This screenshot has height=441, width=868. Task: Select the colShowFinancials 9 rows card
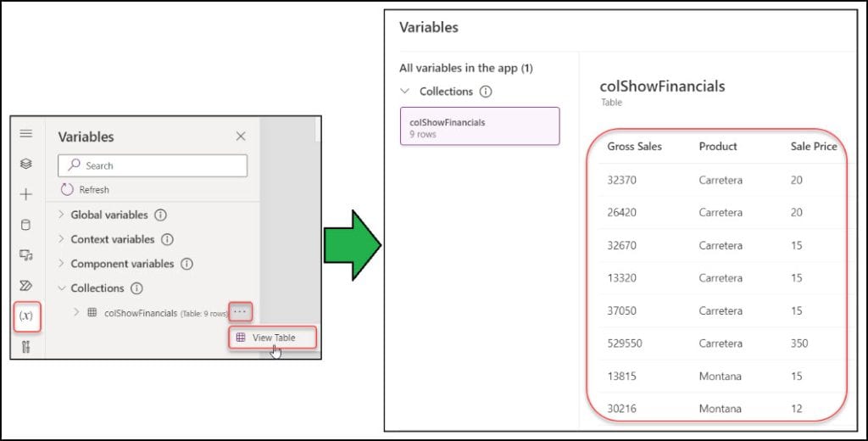(480, 126)
